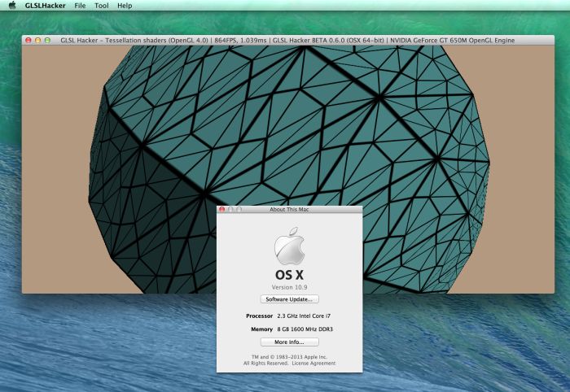570x392 pixels.
Task: Click the Version 10.9 text
Action: 289,287
